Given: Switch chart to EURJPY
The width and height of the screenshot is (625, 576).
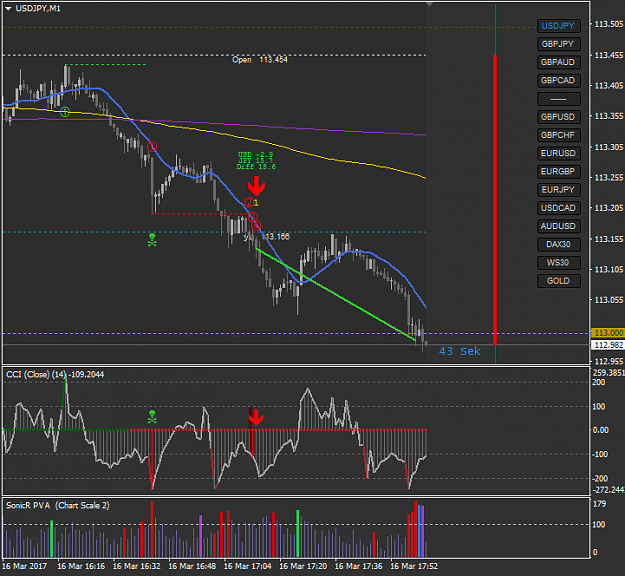Looking at the screenshot, I should (558, 190).
